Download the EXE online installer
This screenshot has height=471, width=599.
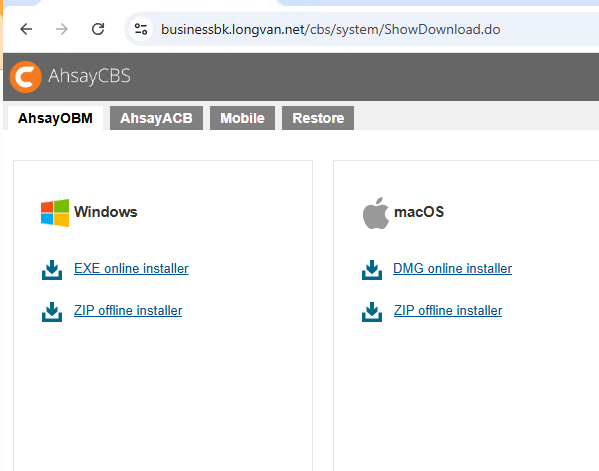(131, 269)
